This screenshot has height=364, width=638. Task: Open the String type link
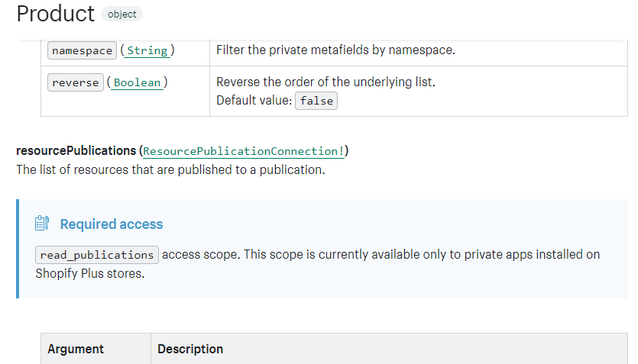pyautogui.click(x=147, y=50)
